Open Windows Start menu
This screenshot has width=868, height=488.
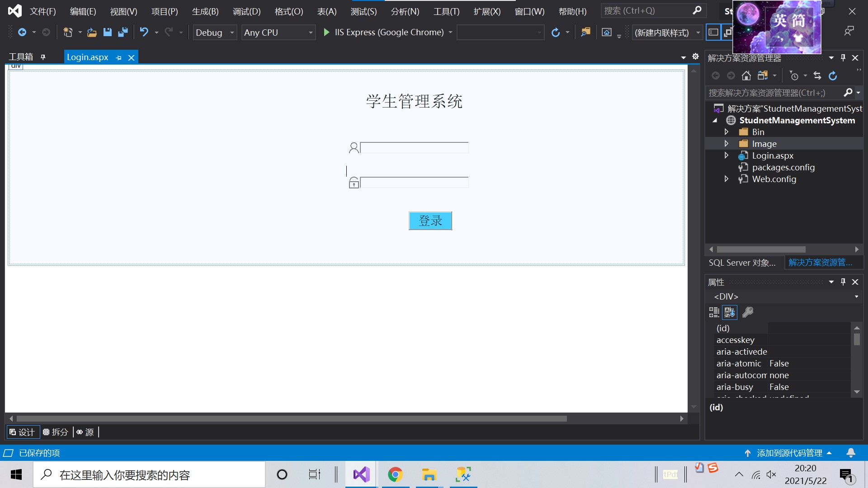click(x=16, y=474)
